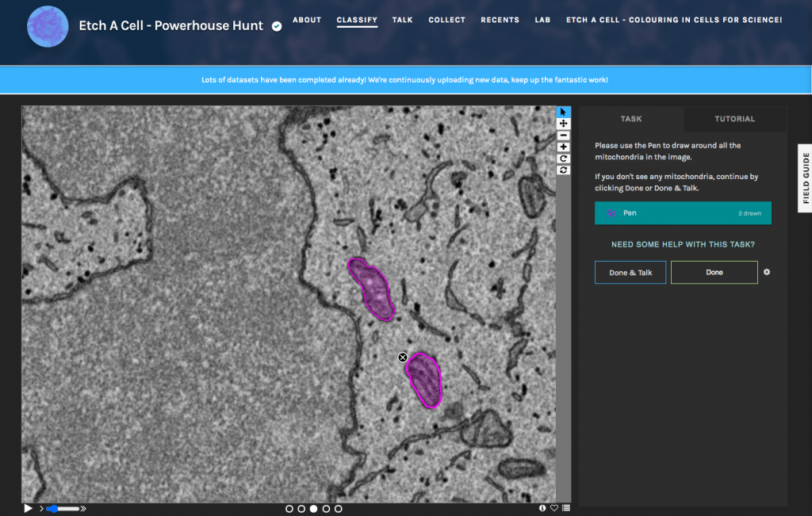Viewport: 812px width, 516px height.
Task: Open the gear settings beside Done
Action: click(767, 272)
